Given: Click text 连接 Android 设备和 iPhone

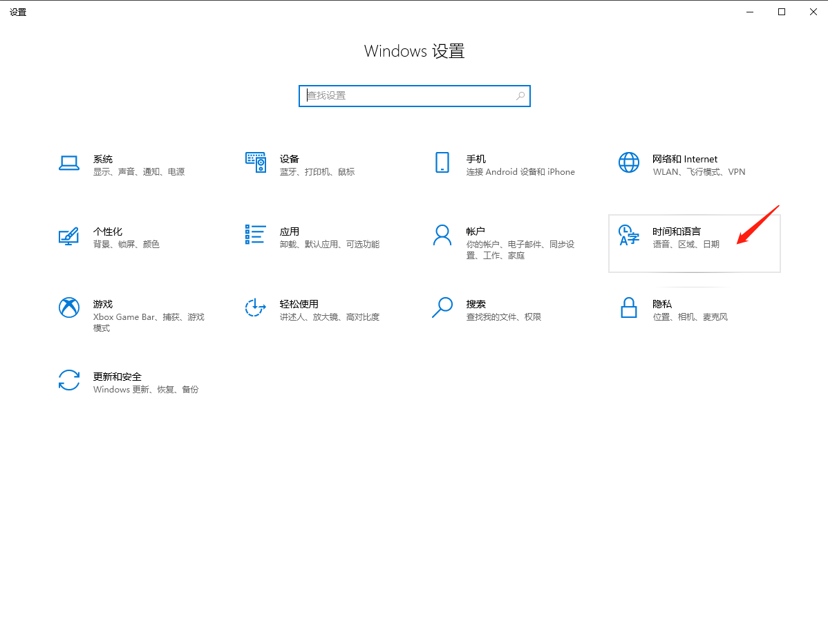Looking at the screenshot, I should 520,171.
